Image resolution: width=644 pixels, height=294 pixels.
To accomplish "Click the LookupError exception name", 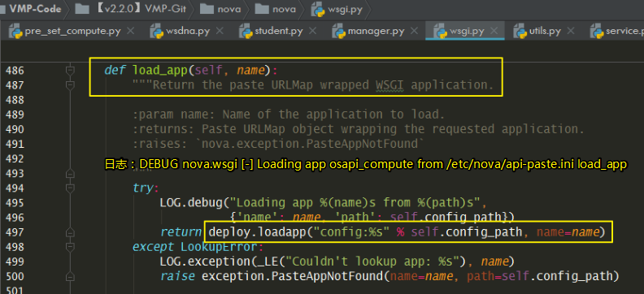I will tap(219, 247).
